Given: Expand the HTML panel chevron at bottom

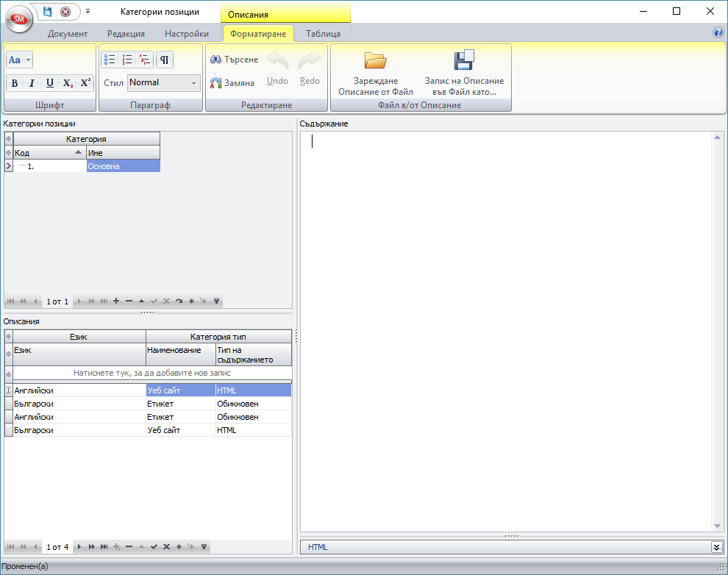Looking at the screenshot, I should [716, 547].
